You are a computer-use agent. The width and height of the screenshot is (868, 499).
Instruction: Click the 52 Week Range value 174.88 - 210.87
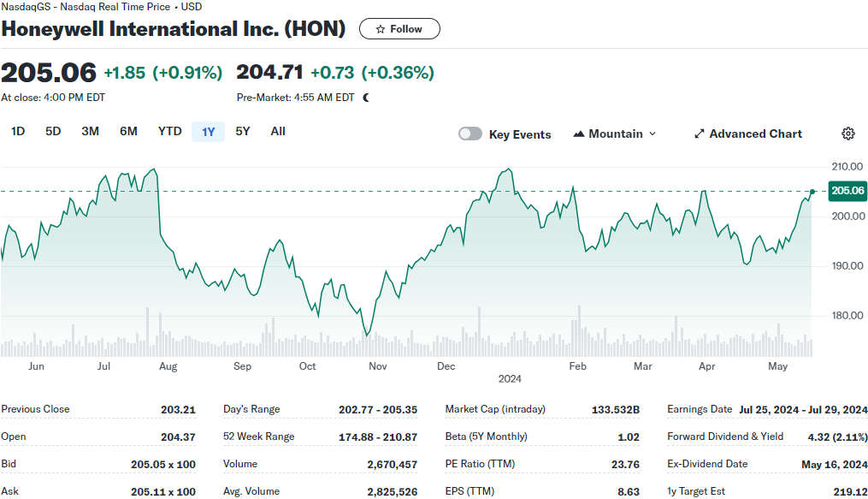click(378, 437)
